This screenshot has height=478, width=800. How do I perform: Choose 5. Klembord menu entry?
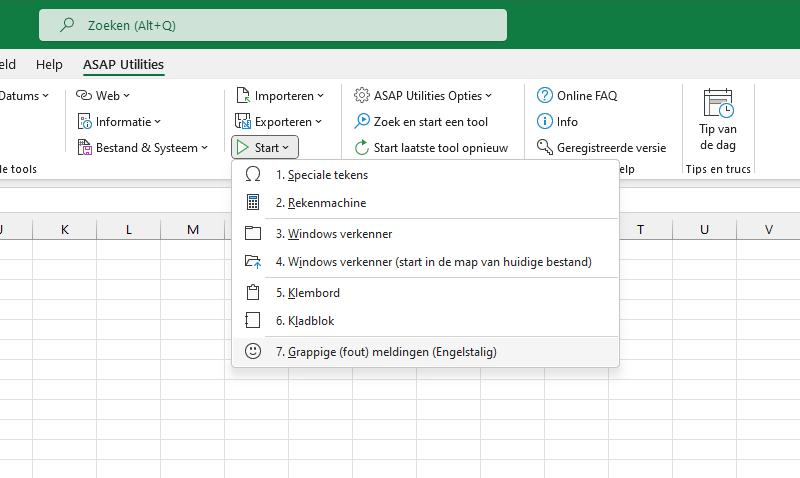(x=425, y=292)
